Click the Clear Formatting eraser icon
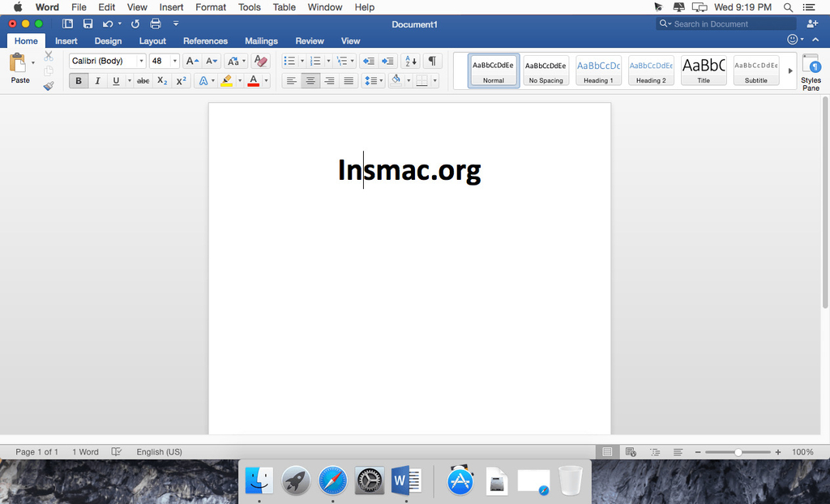 (x=260, y=61)
